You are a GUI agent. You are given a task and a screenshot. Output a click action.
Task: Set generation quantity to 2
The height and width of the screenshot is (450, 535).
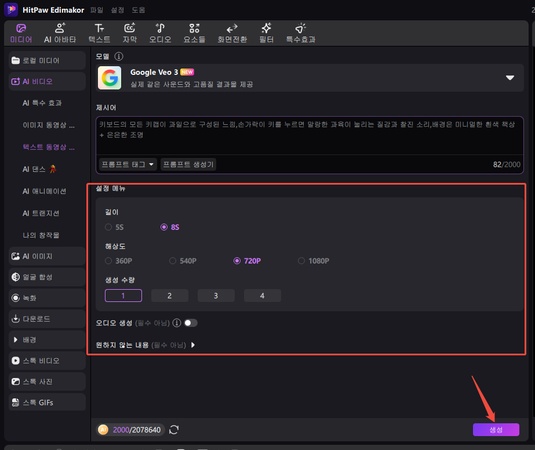(x=170, y=295)
